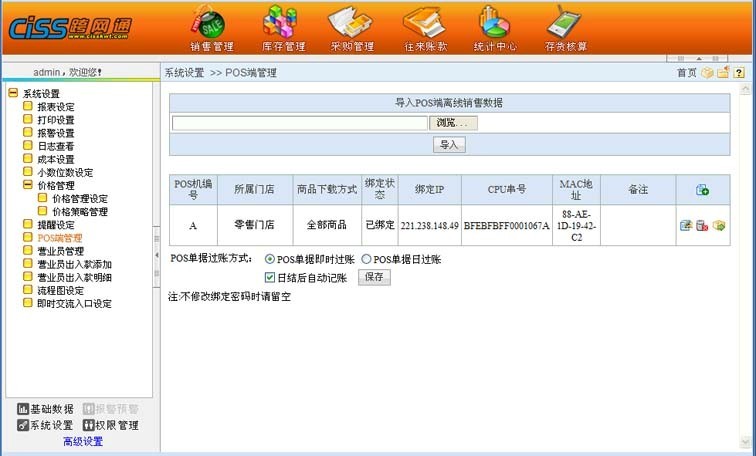Uncheck the 日结后自动记账 checkbox
Screen dimensions: 756x456
point(270,277)
